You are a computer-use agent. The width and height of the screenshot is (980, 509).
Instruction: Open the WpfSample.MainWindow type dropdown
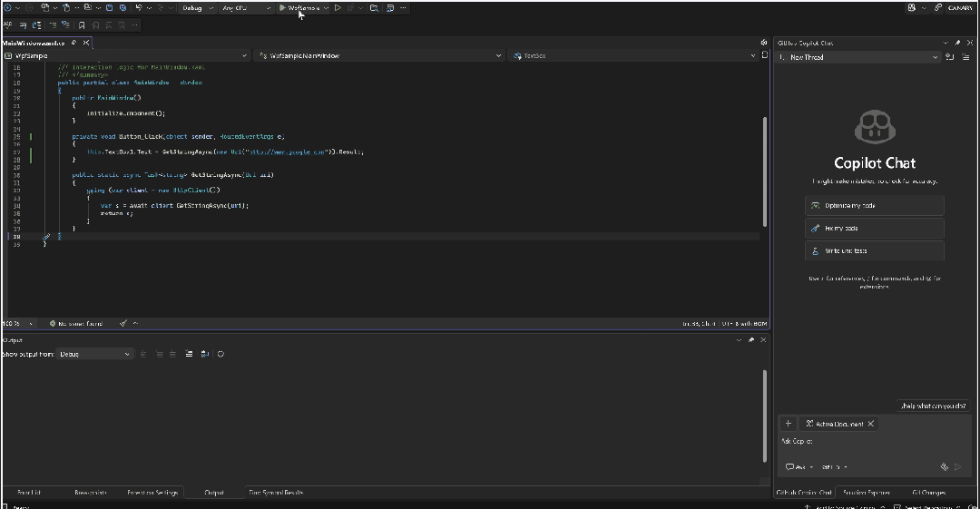click(379, 55)
